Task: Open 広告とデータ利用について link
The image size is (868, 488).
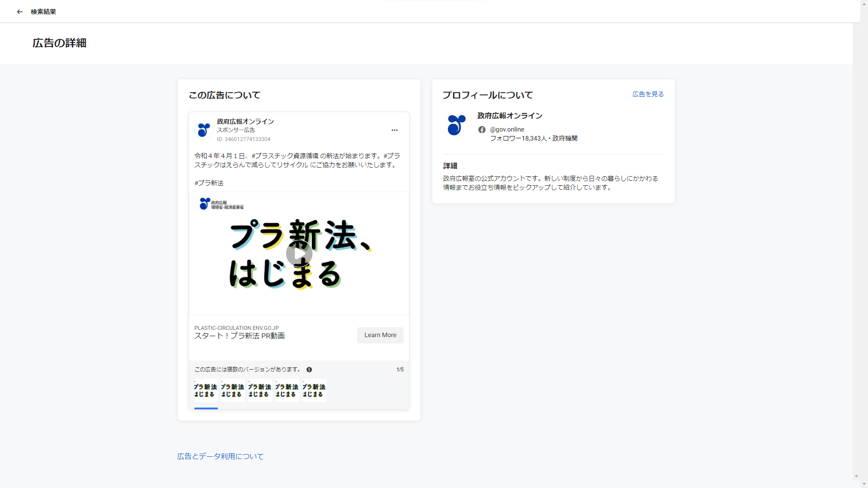Action: [220, 456]
